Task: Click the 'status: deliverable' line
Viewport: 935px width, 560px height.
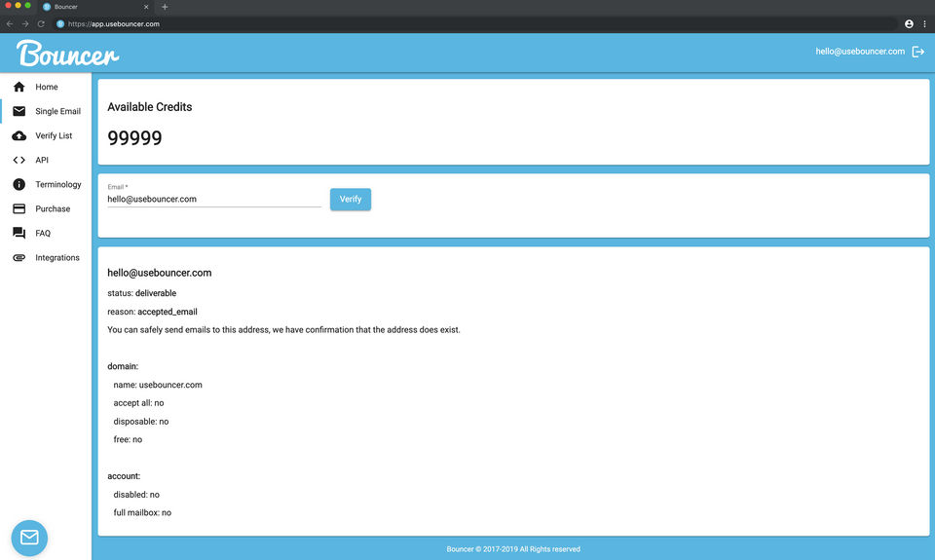Action: pyautogui.click(x=142, y=293)
